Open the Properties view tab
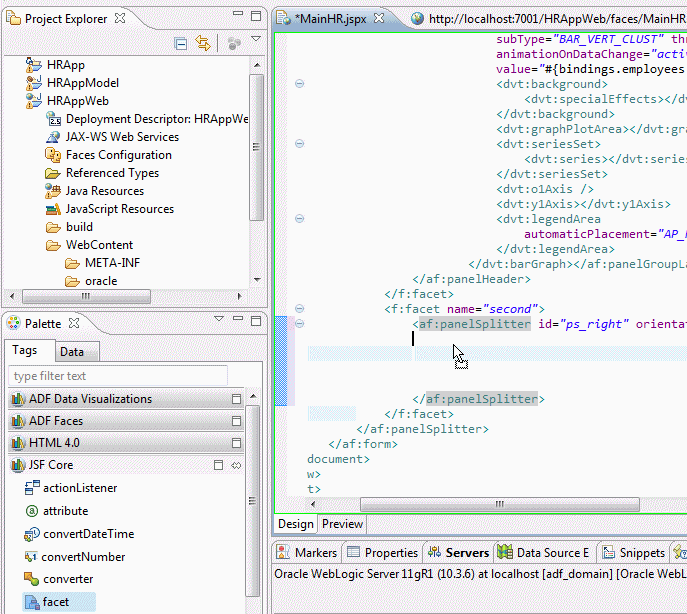This screenshot has height=614, width=687. click(x=382, y=553)
